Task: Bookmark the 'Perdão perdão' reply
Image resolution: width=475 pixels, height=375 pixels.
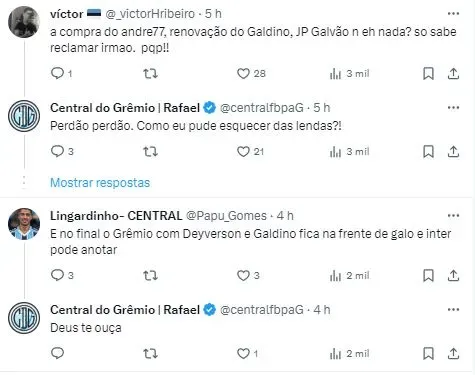Action: [428, 152]
